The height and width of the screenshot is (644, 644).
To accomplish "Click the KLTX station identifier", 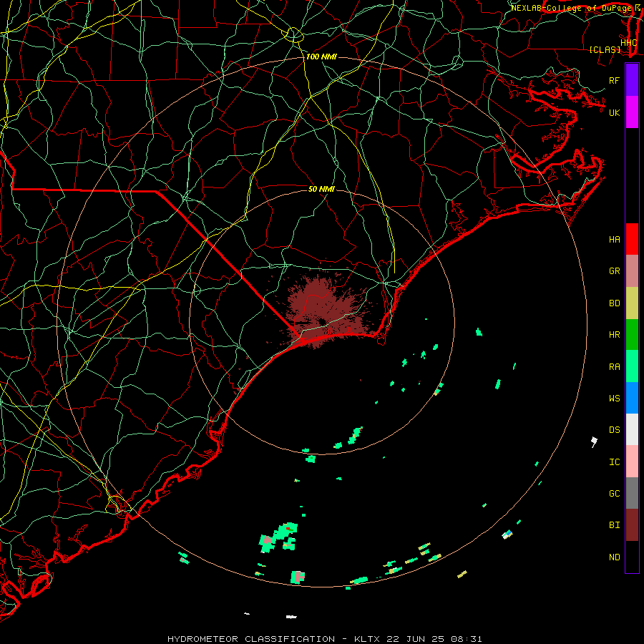I will pos(367,639).
